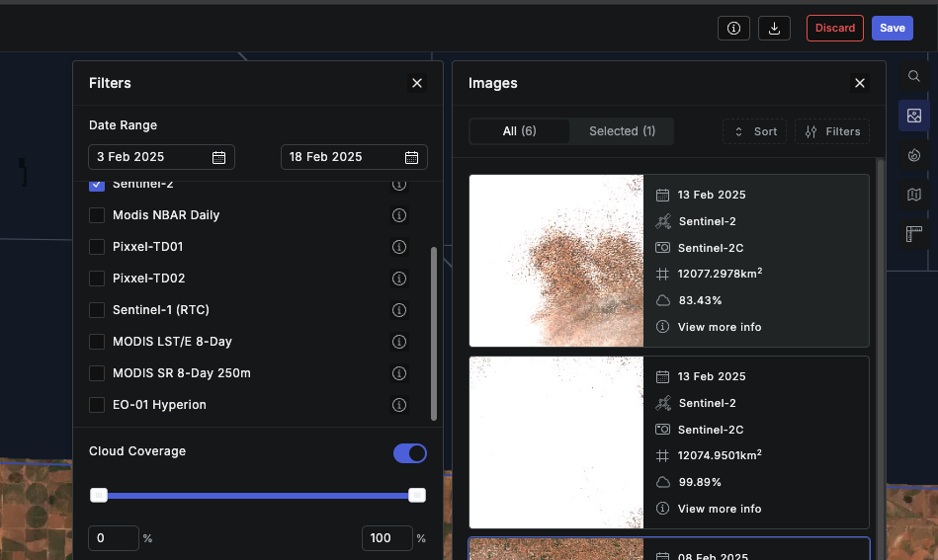Click Sentinel-2C label in second image card
The height and width of the screenshot is (560, 938).
click(x=711, y=430)
